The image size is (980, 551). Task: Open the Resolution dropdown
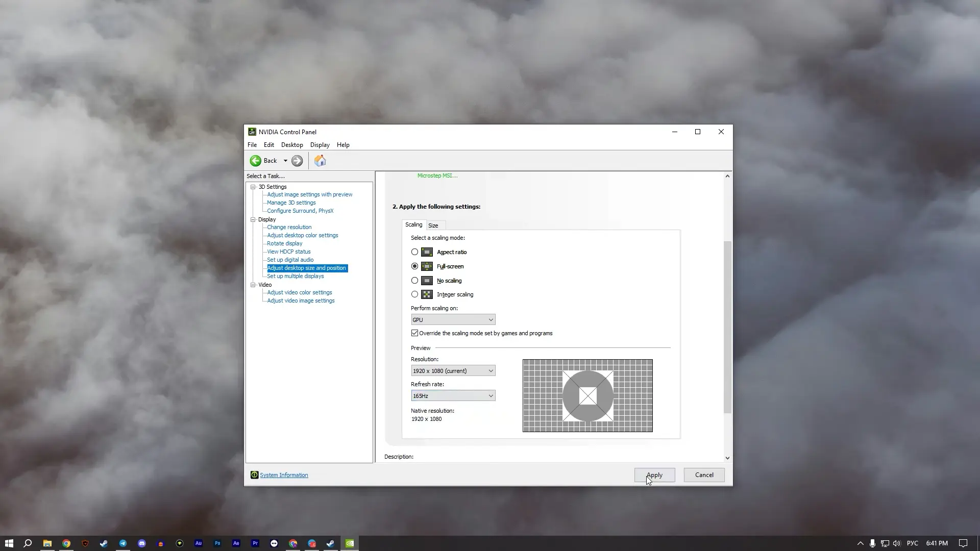pos(453,371)
